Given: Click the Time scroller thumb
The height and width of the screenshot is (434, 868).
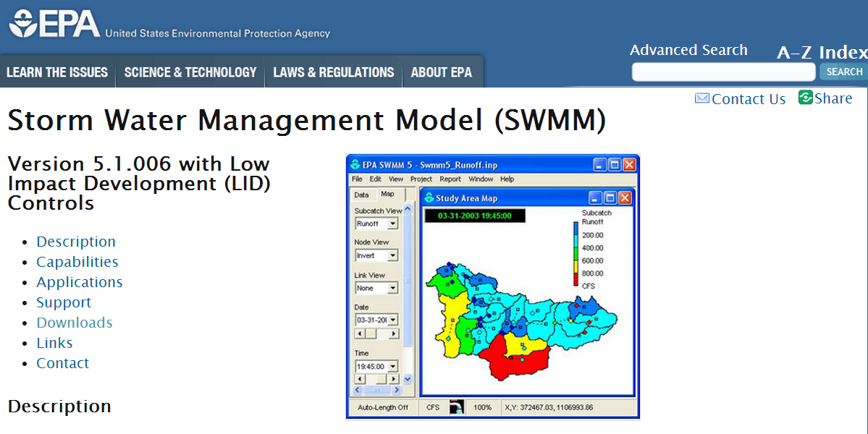Looking at the screenshot, I should point(381,379).
